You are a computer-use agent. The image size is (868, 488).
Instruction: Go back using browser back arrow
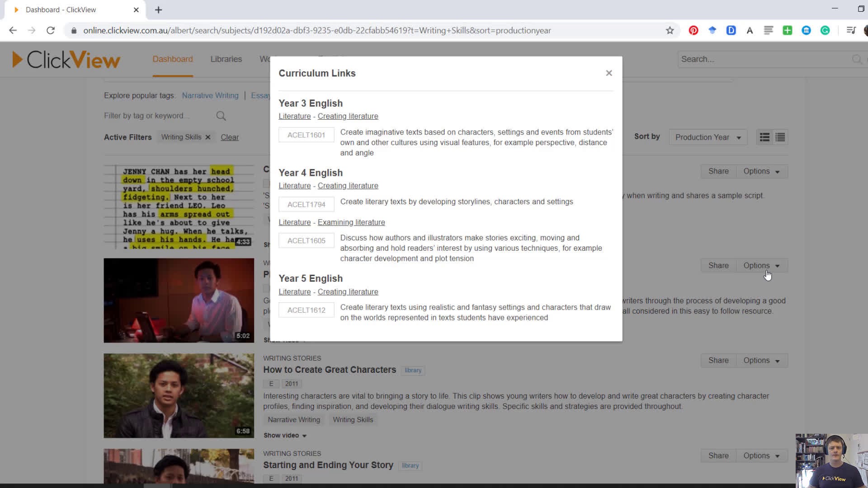click(x=13, y=30)
